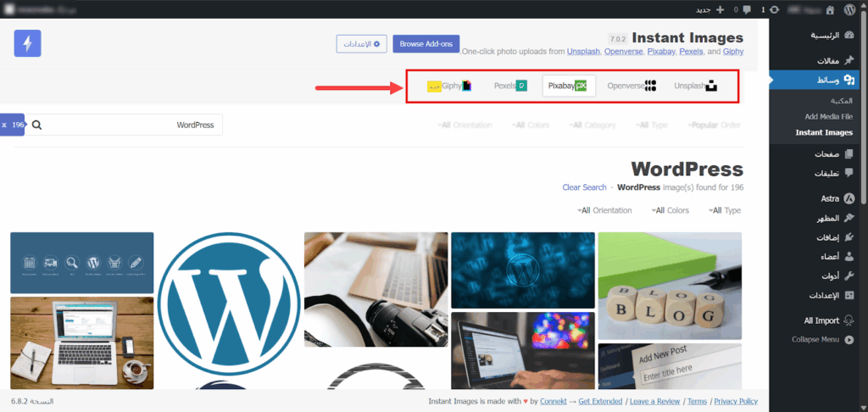Open the faded All Type dropdown

click(x=652, y=125)
